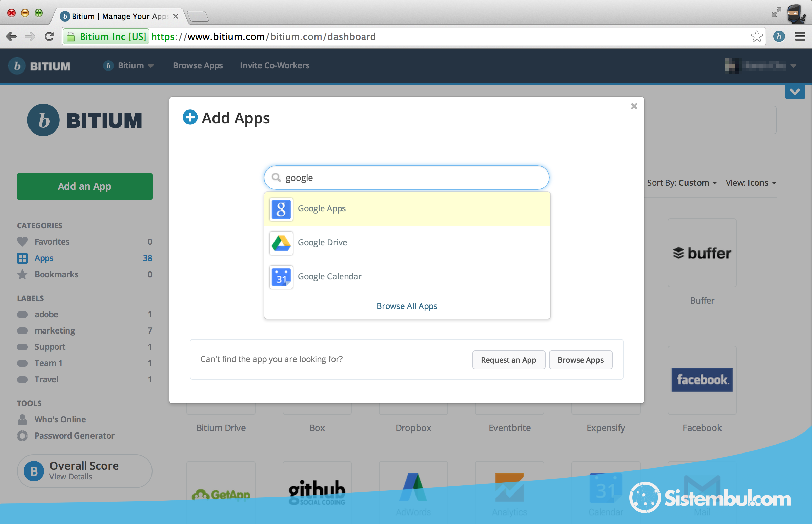Click the Google Apps icon in results
Image resolution: width=812 pixels, height=524 pixels.
click(x=281, y=209)
